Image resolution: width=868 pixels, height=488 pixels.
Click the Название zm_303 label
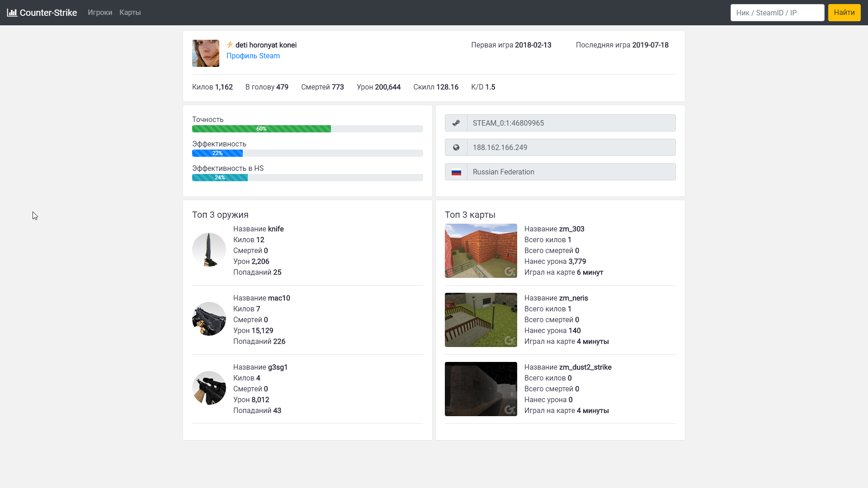[x=554, y=229]
